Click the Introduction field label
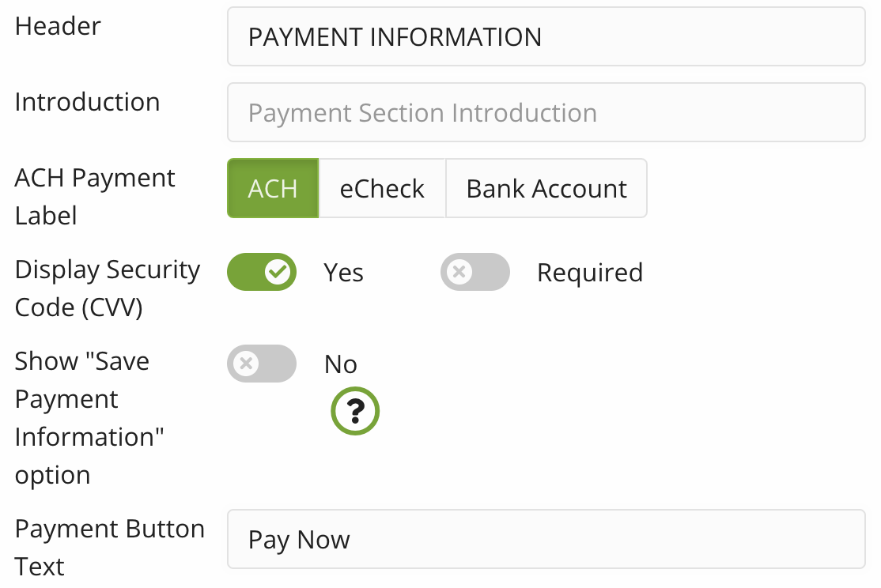This screenshot has width=881, height=588. [x=87, y=102]
